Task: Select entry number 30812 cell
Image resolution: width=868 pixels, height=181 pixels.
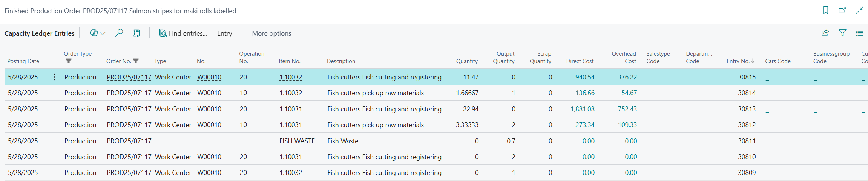Action: (747, 125)
